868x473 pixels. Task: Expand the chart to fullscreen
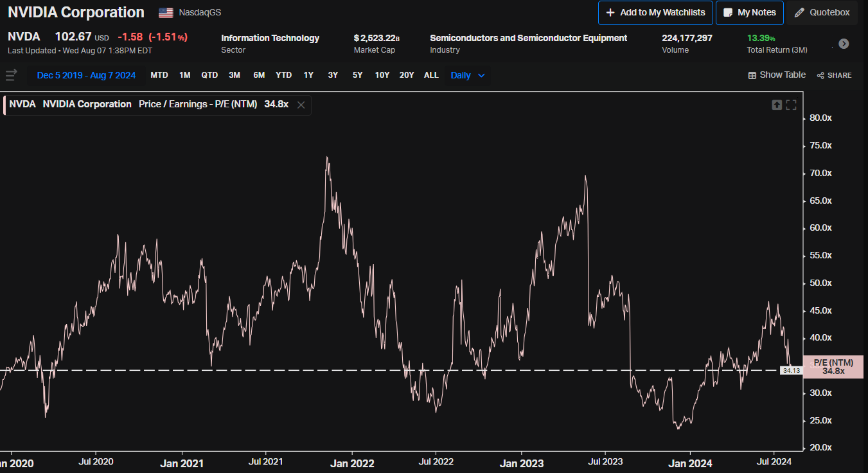coord(791,105)
